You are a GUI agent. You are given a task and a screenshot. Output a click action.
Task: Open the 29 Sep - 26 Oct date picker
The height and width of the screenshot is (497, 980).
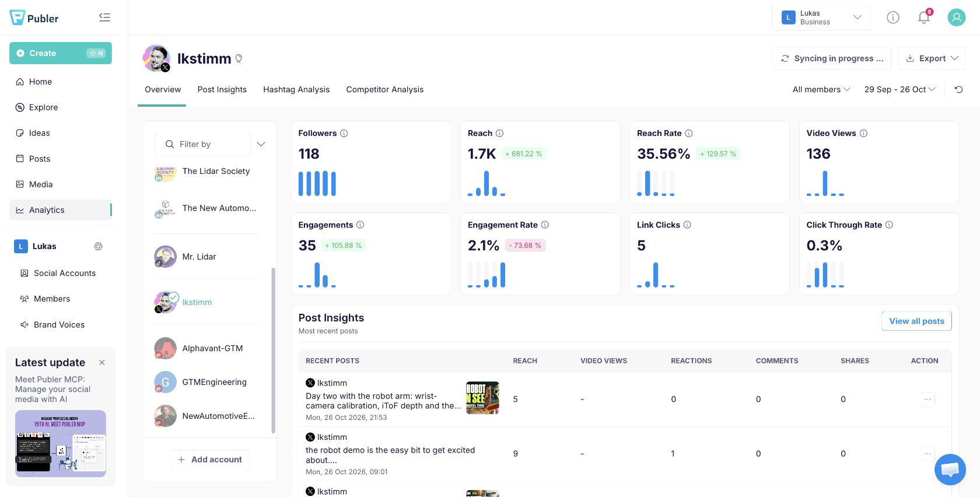[x=900, y=89]
